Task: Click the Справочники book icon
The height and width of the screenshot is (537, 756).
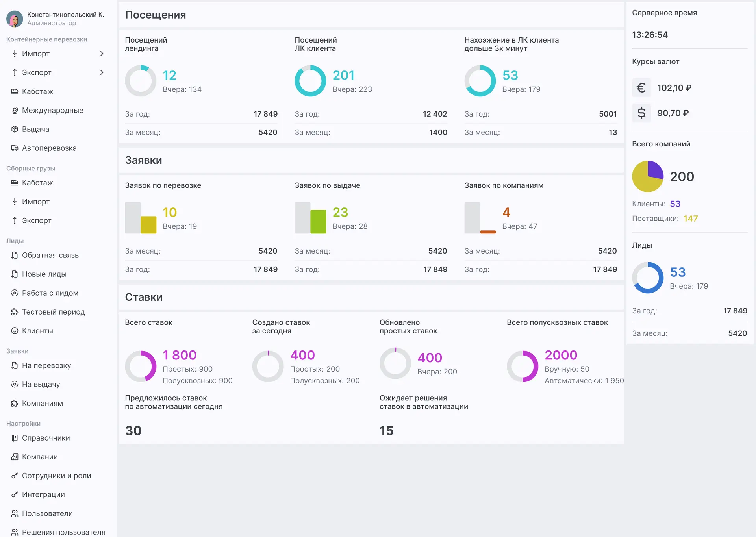Action: pos(15,438)
